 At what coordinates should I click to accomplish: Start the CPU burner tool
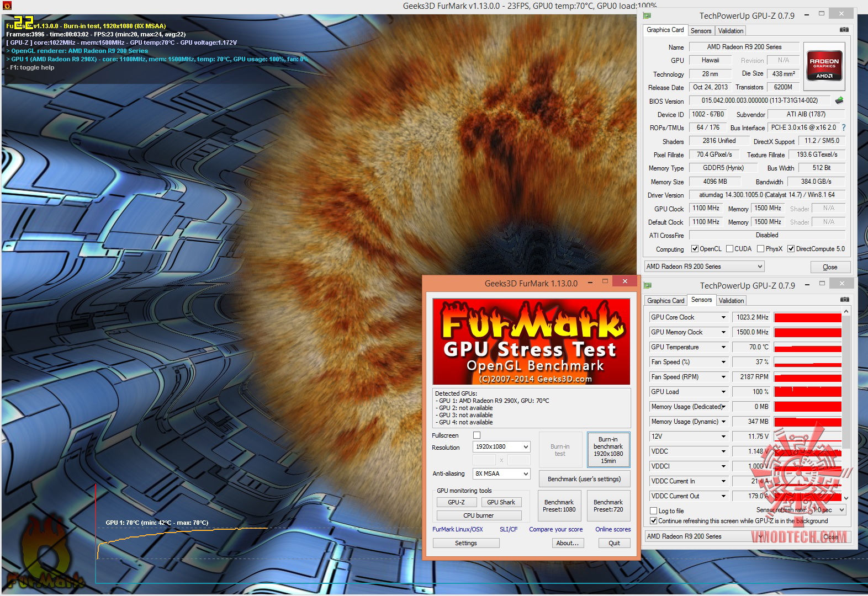[x=478, y=515]
